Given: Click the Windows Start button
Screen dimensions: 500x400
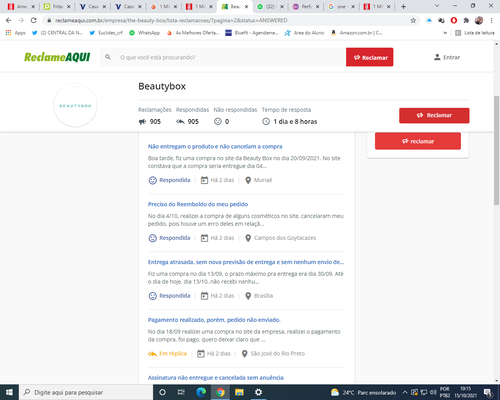Looking at the screenshot, I should point(9,392).
